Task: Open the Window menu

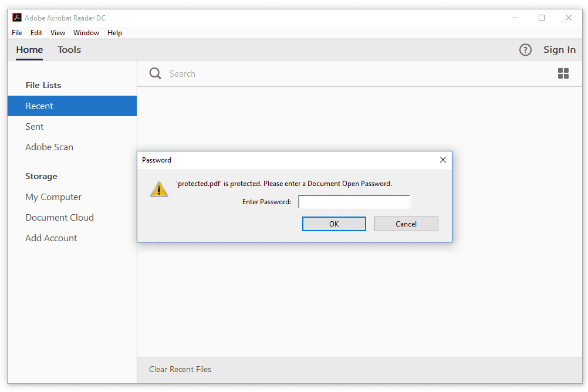Action: (x=86, y=33)
